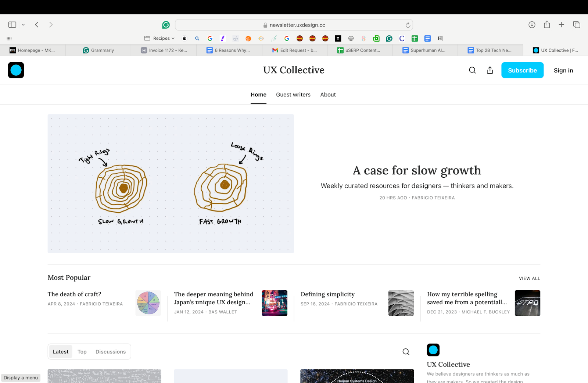Viewport: 588px width, 383px height.
Task: Open the STPO road marking thumbnail
Action: (x=527, y=303)
